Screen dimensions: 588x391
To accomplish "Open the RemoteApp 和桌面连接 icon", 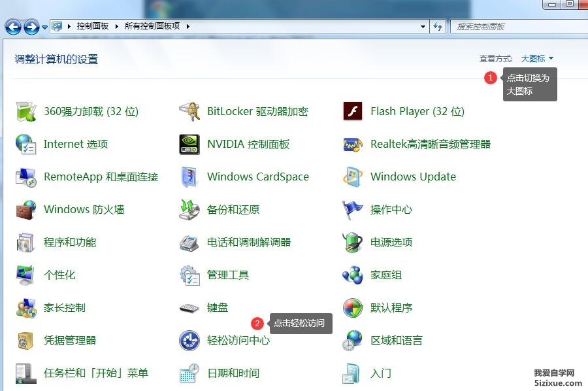I will pyautogui.click(x=26, y=177).
